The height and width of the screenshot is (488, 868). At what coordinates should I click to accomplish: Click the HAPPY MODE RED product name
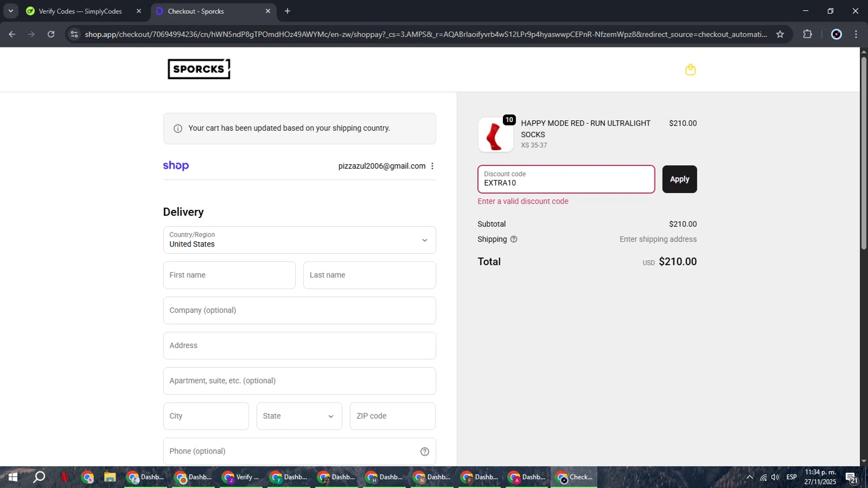[x=586, y=129]
